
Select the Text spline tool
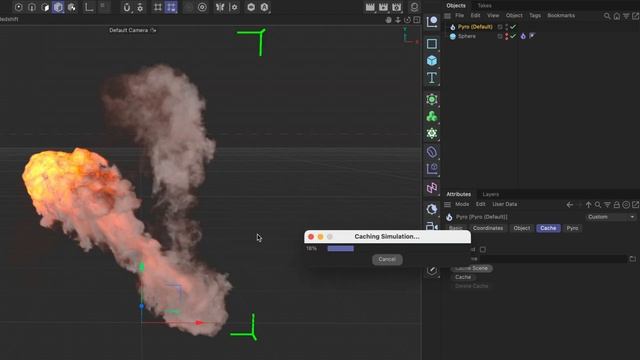[432, 78]
